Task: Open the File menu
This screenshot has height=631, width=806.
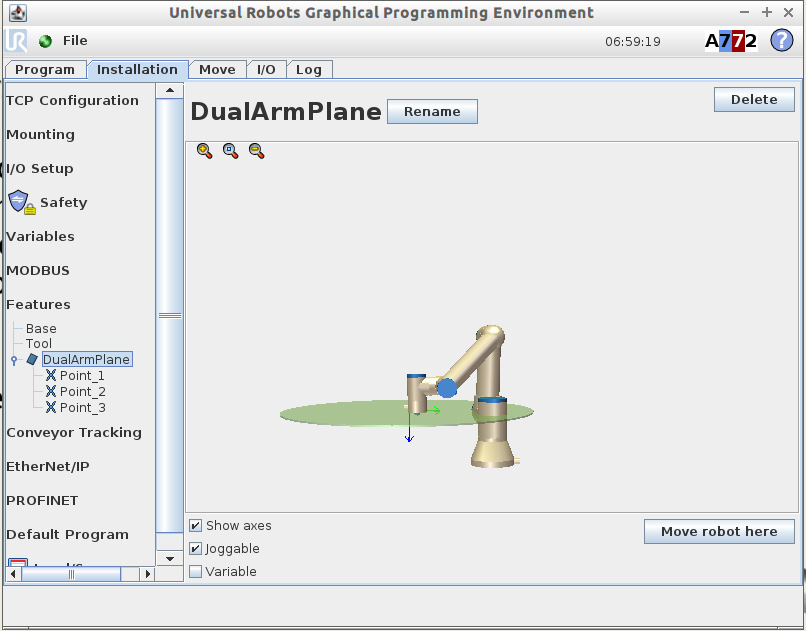Action: pyautogui.click(x=75, y=41)
